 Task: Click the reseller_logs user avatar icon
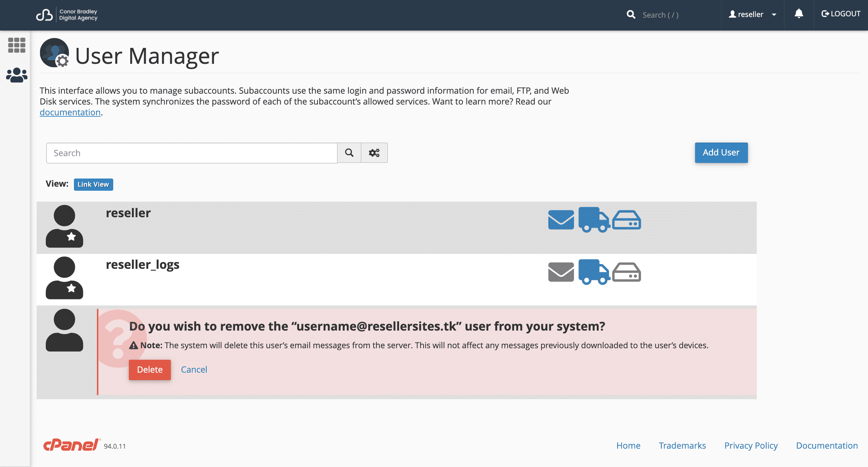pyautogui.click(x=64, y=278)
